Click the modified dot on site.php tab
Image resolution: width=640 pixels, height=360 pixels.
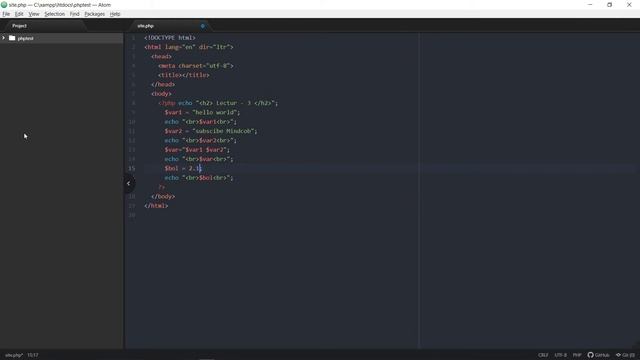pyautogui.click(x=203, y=26)
